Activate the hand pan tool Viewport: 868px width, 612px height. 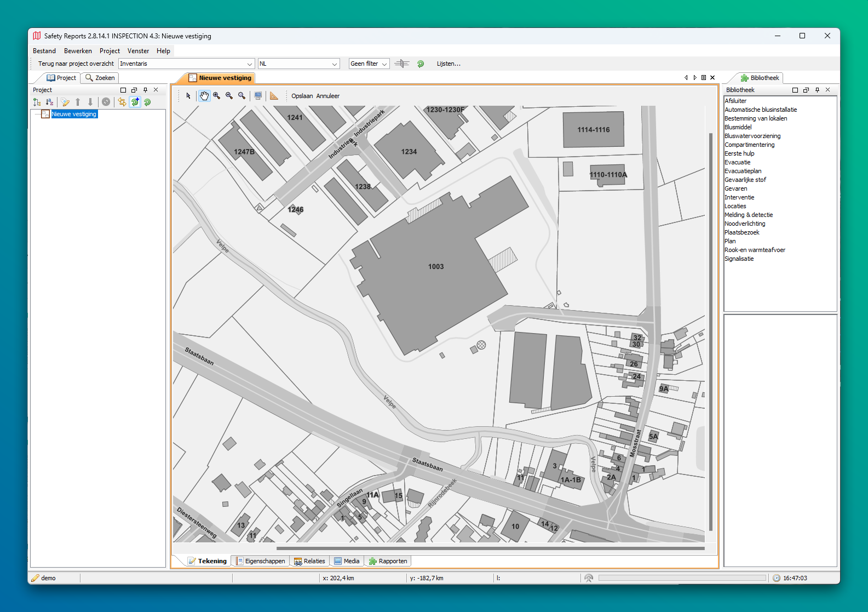coord(204,96)
